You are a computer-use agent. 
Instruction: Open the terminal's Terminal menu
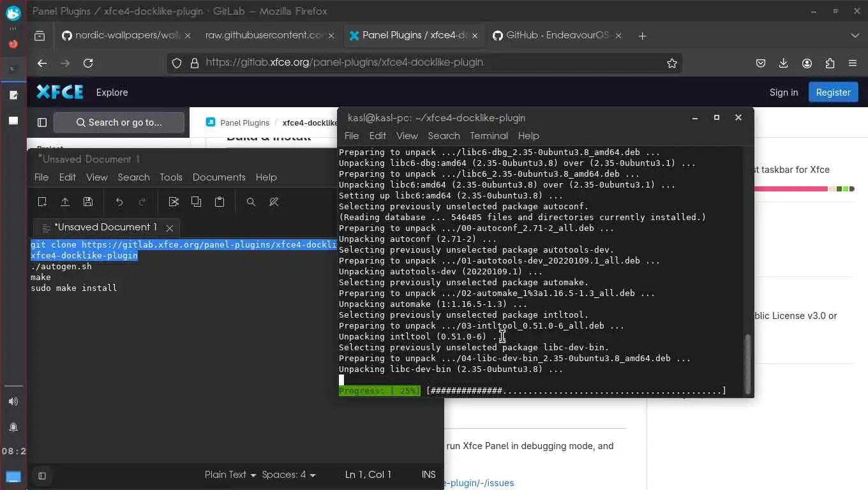(489, 136)
